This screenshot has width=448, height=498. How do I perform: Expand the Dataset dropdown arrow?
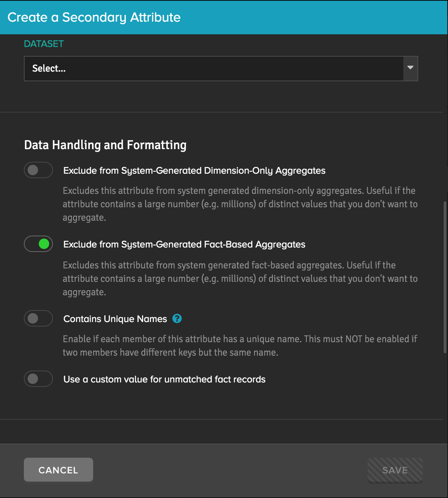(x=410, y=68)
